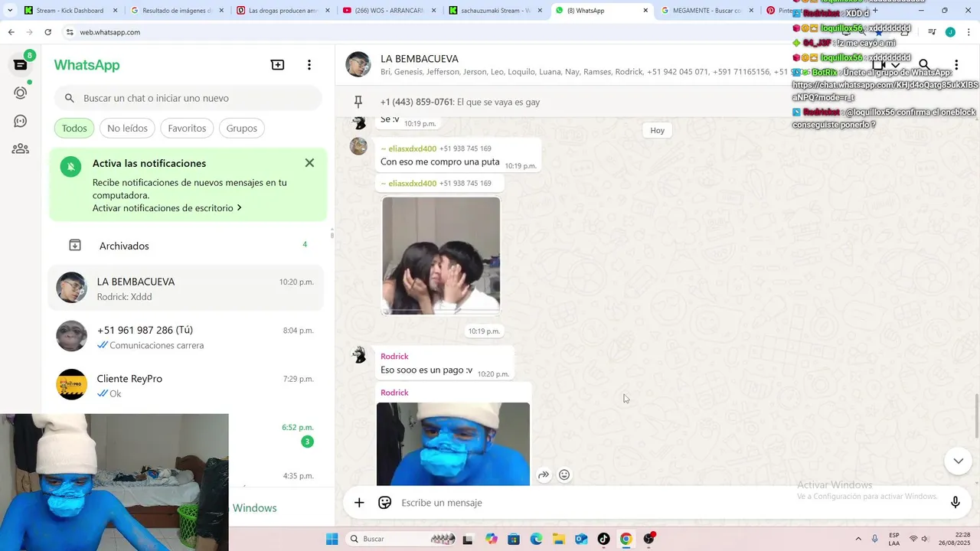This screenshot has width=980, height=551.
Task: Open the emoji/sticker picker in message bar
Action: (385, 503)
